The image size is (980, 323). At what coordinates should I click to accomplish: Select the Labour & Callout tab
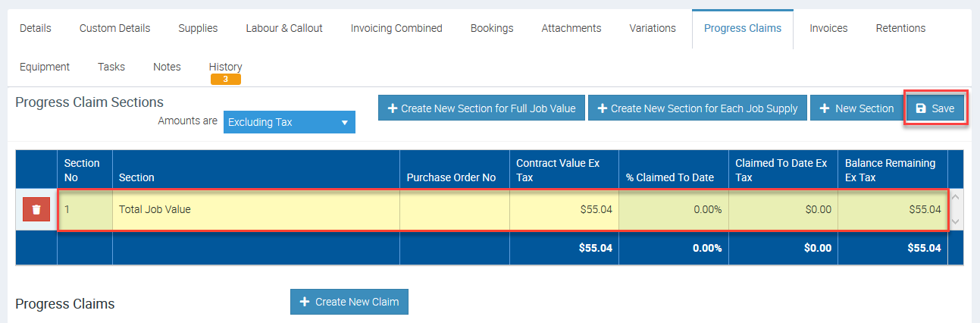(x=284, y=28)
